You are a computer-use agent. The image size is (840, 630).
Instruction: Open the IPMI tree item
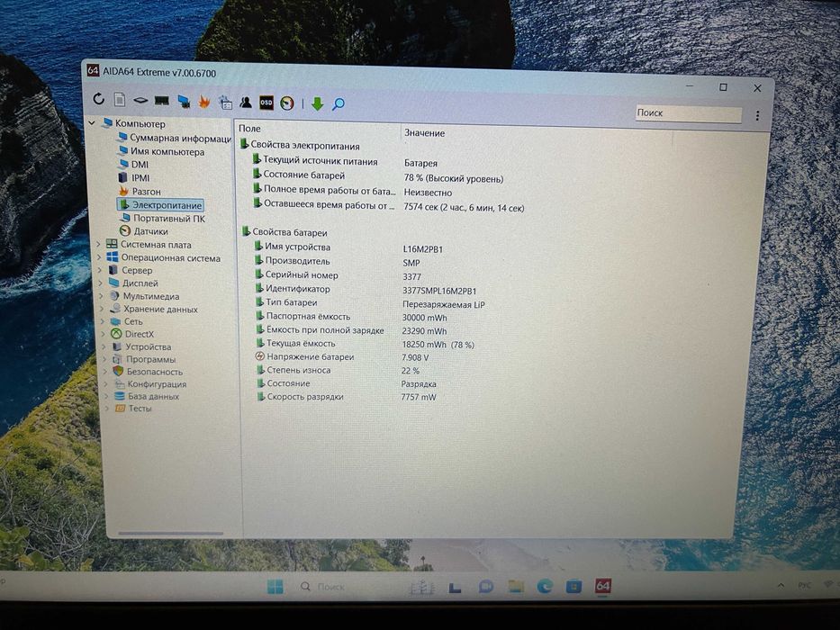(x=134, y=178)
